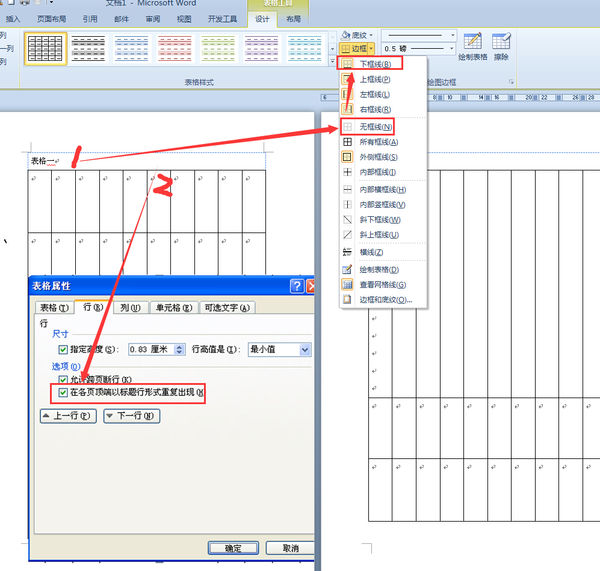Image resolution: width=600 pixels, height=571 pixels.
Task: Select the 擦除 eraser tool
Action: click(501, 47)
